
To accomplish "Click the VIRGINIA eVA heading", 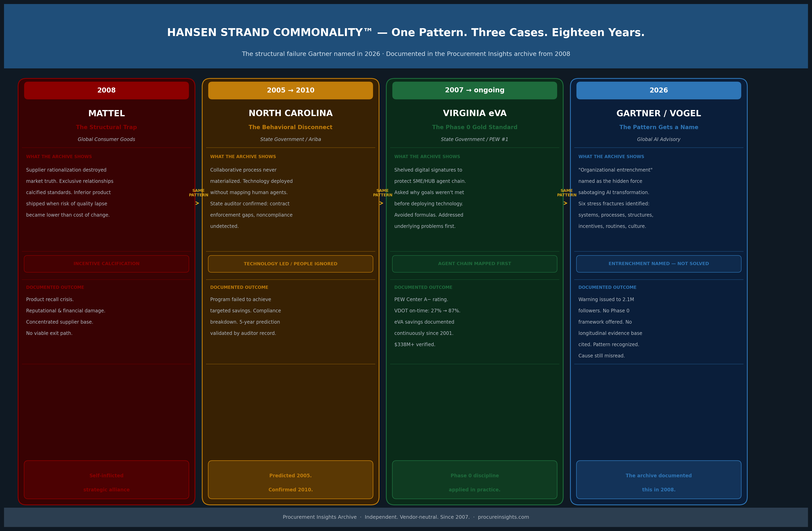I will (x=474, y=113).
